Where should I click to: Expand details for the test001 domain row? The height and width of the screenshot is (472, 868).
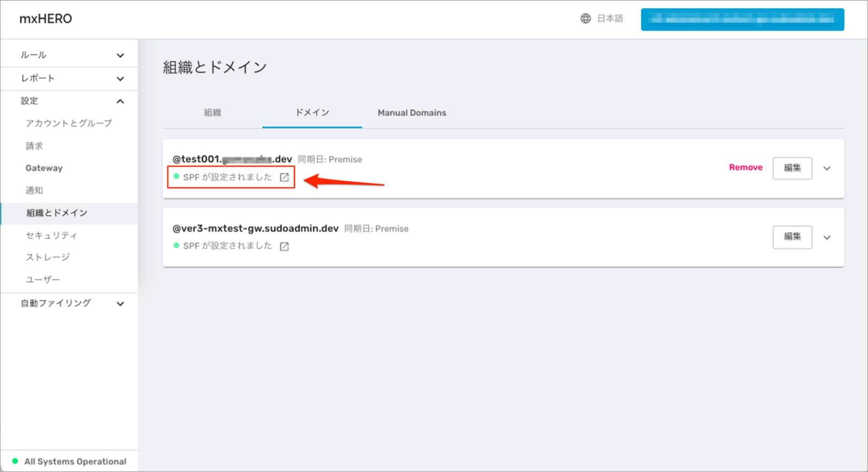coord(827,168)
